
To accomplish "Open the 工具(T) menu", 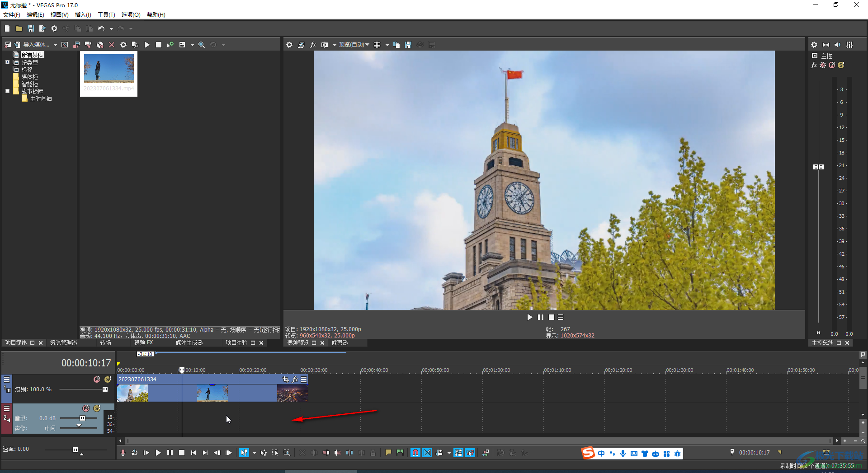I will click(106, 15).
